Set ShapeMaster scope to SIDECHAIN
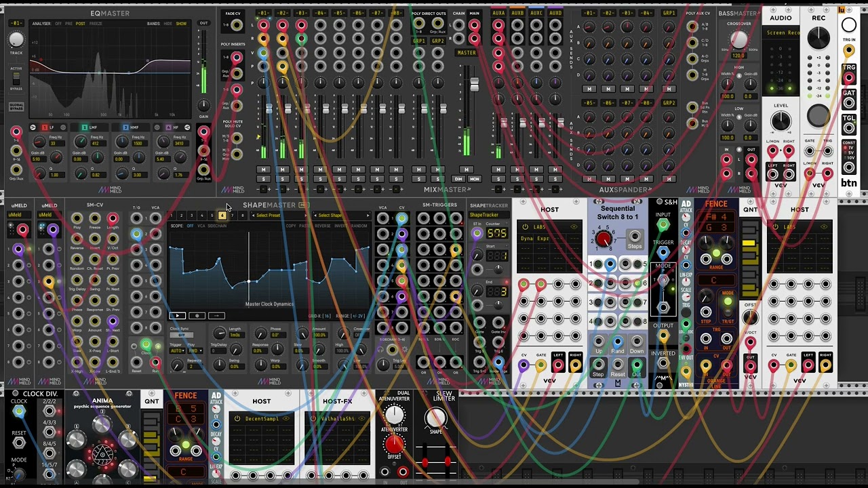868x488 pixels. 217,226
